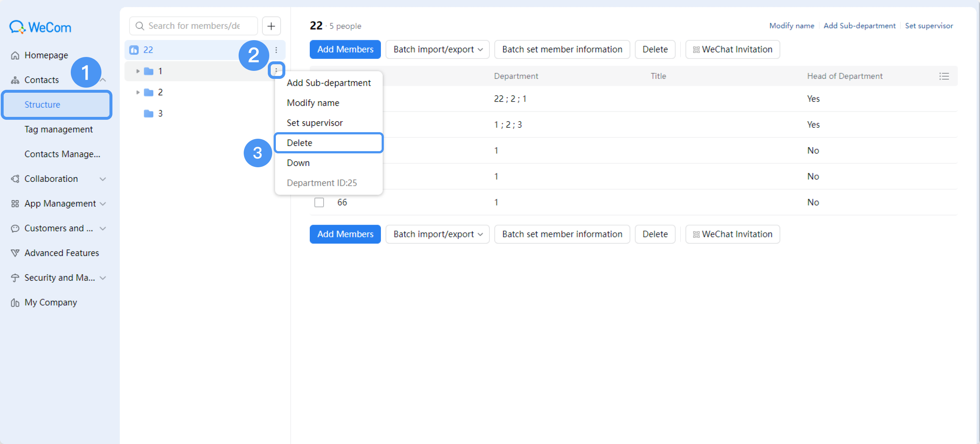Click the company icon next to 22
980x444 pixels.
pos(134,50)
